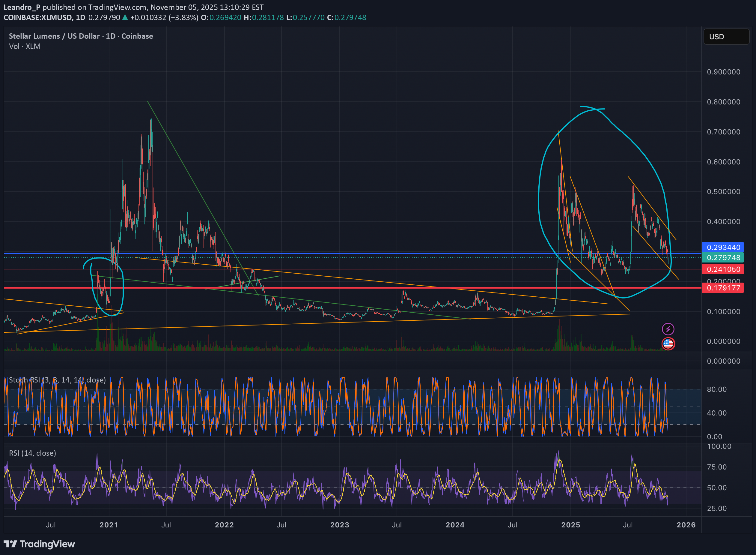Click the blue 0.293440 price label
This screenshot has width=756, height=555.
click(723, 247)
